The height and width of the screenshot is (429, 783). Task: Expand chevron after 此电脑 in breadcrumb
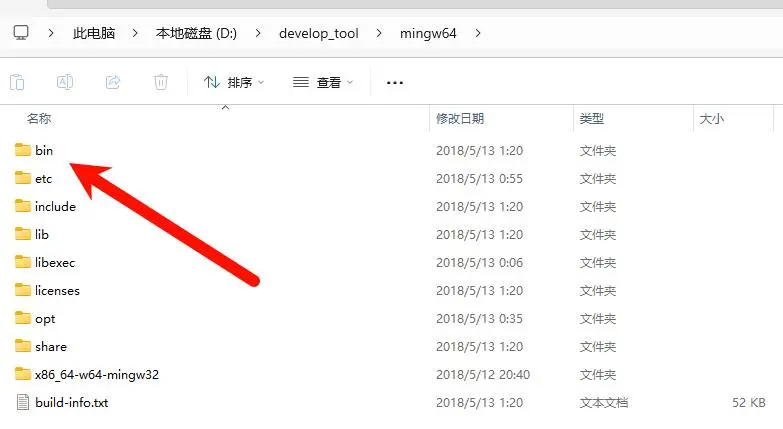coord(135,33)
